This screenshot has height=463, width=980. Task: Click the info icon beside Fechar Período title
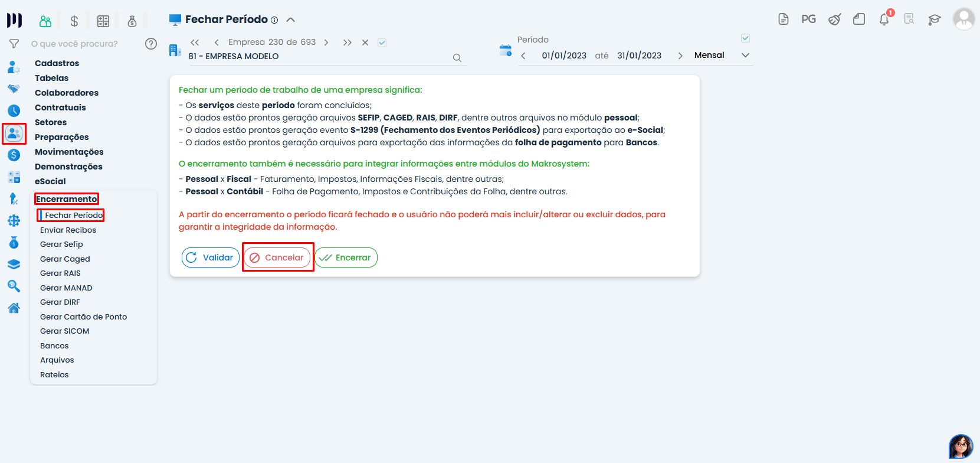(x=274, y=20)
